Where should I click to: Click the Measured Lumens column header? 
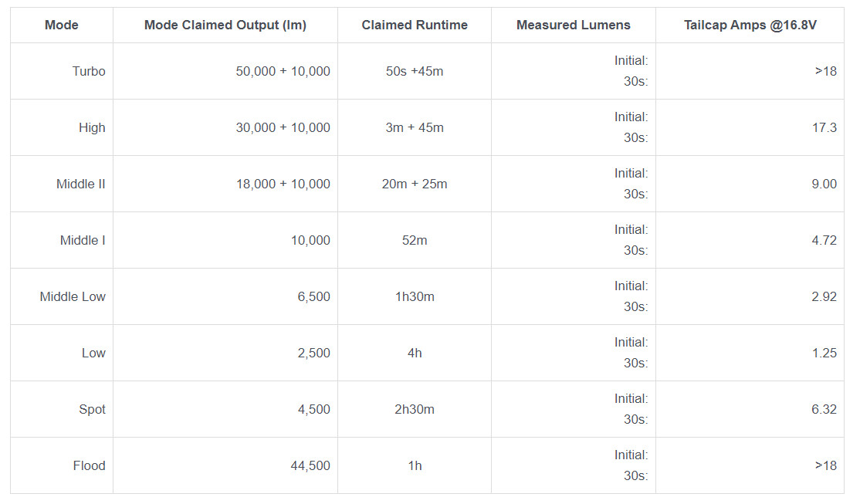tap(574, 25)
